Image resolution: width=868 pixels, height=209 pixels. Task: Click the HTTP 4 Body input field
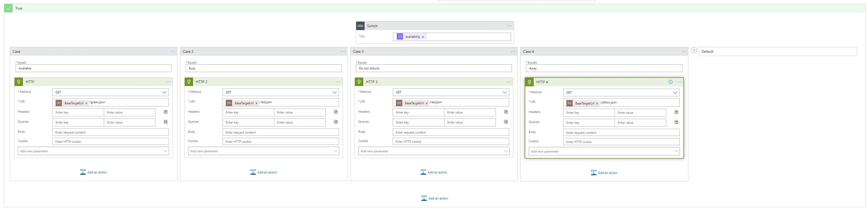coord(621,133)
